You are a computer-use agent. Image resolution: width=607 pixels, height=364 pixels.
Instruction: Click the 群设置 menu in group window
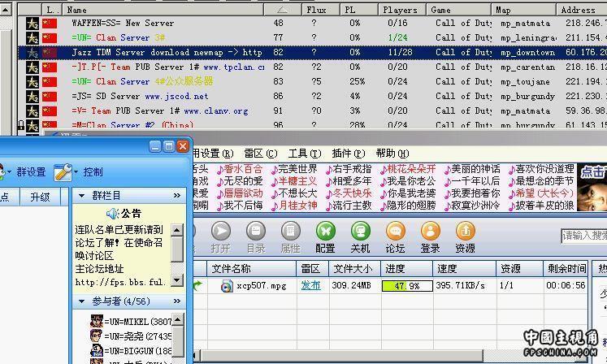tap(31, 172)
